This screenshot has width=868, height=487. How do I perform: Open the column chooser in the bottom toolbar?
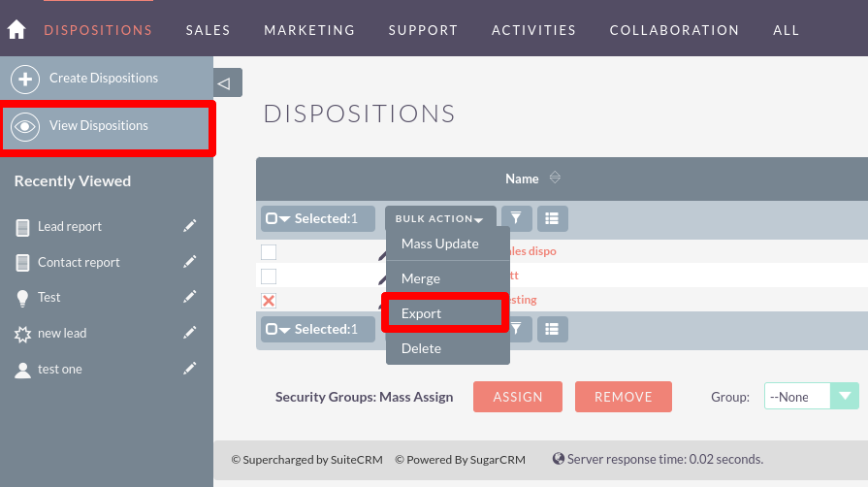coord(552,329)
